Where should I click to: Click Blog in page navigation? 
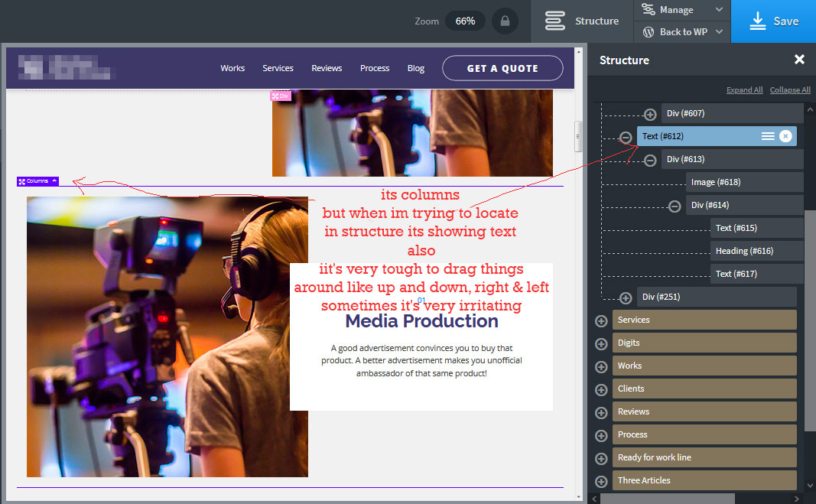pos(416,68)
